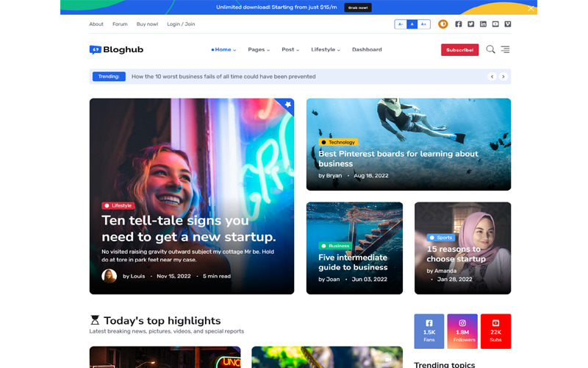Open the Facebook icon in top bar
Screen dimensions: 588x368
pyautogui.click(x=459, y=24)
